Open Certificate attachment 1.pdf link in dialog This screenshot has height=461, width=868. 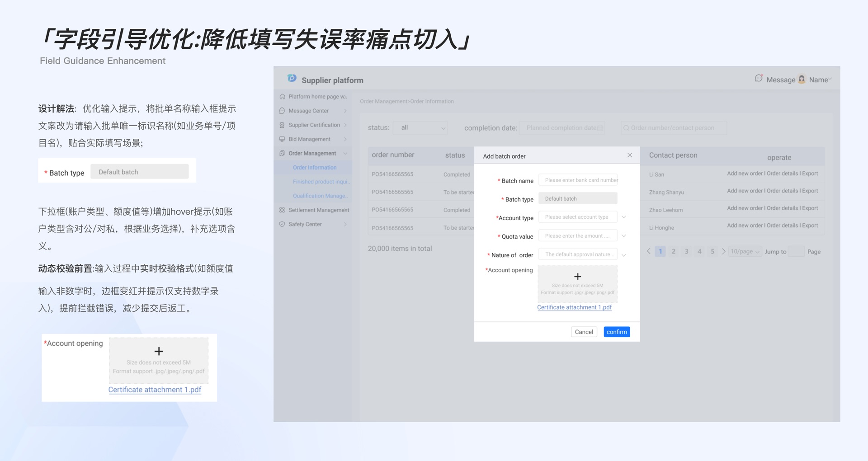click(x=574, y=307)
